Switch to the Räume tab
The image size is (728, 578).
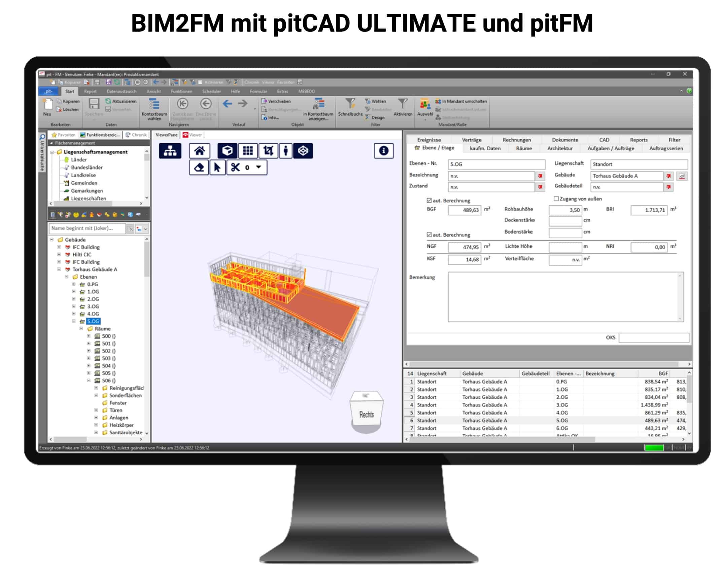point(524,149)
